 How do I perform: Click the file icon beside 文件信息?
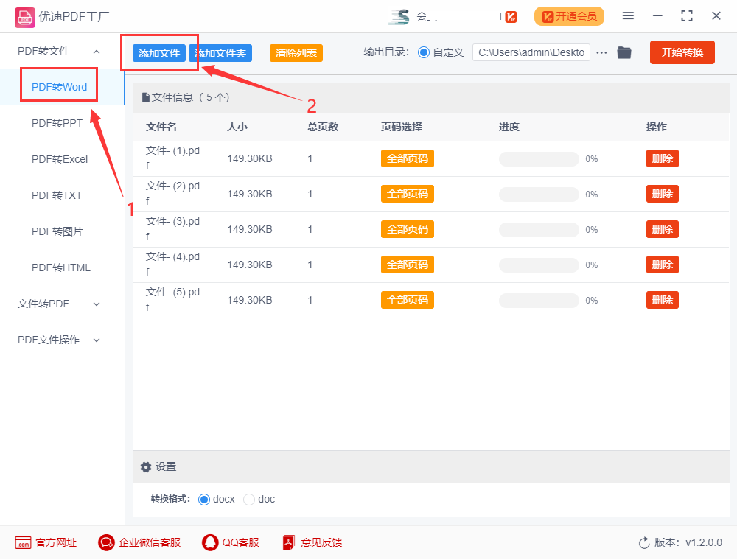[x=146, y=98]
